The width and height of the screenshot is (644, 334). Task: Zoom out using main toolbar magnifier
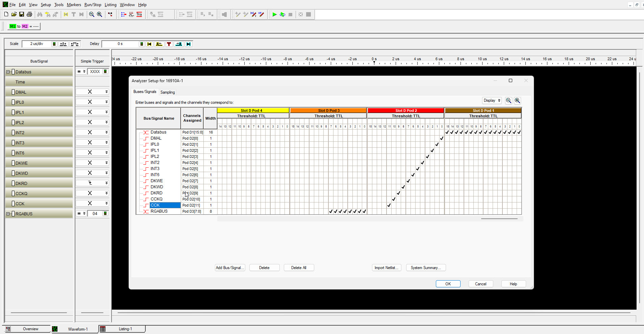92,14
